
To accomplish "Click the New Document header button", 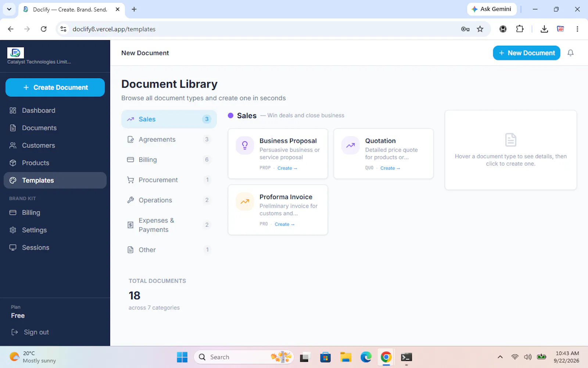I will click(526, 53).
